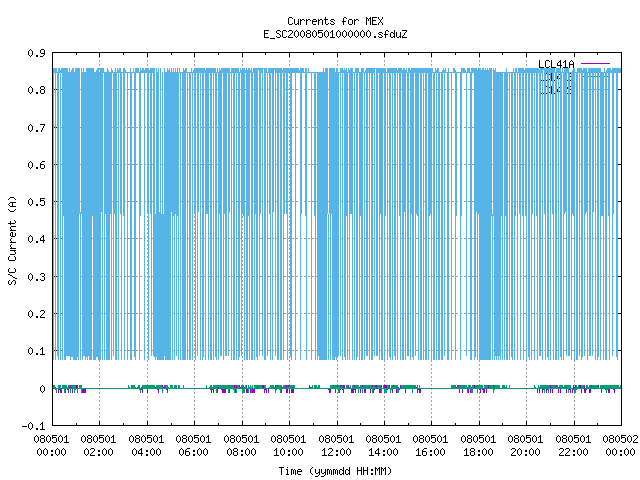Screen dimensions: 640x480
Task: Click the "Currents for MEX" plot title
Action: 335,21
